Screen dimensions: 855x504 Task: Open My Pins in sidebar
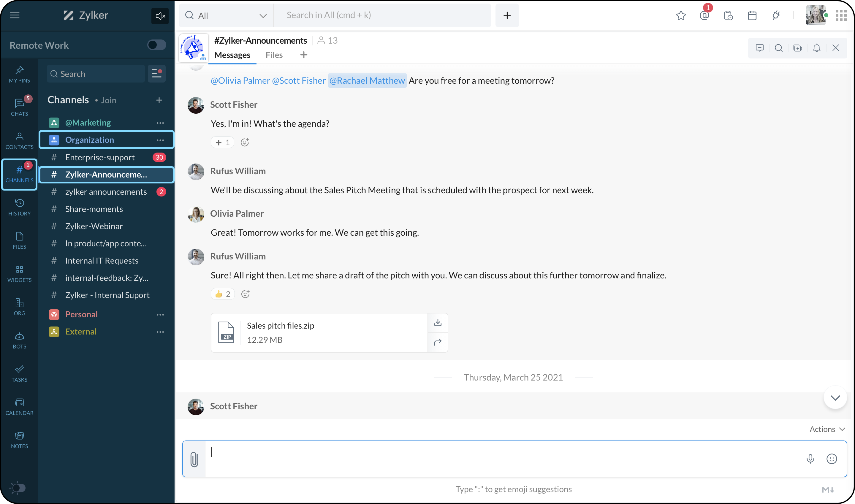[19, 75]
